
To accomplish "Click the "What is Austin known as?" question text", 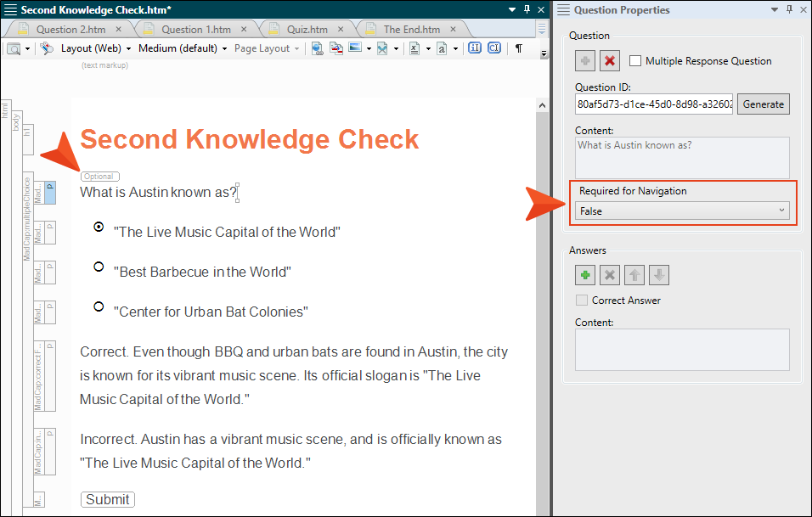I will [x=159, y=193].
